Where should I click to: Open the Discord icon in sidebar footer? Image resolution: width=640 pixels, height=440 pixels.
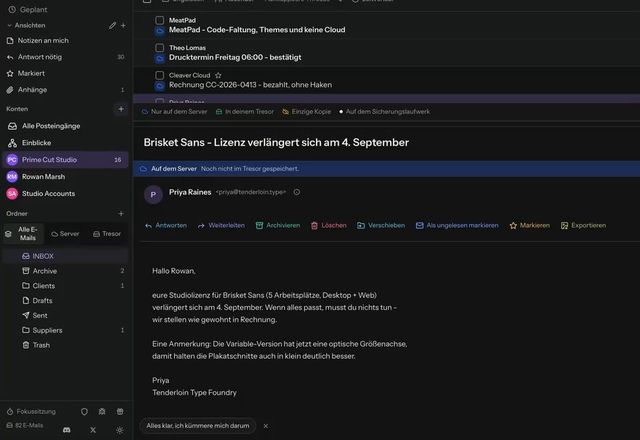[x=67, y=430]
